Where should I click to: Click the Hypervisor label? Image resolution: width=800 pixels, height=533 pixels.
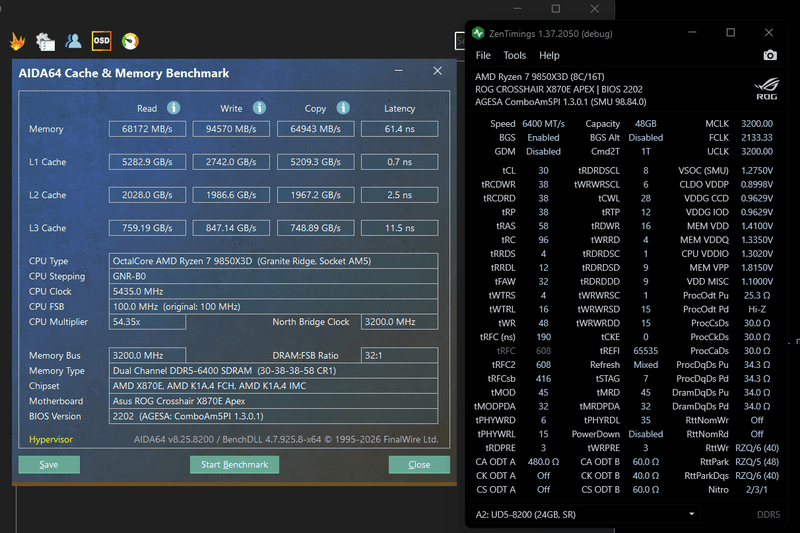click(51, 439)
